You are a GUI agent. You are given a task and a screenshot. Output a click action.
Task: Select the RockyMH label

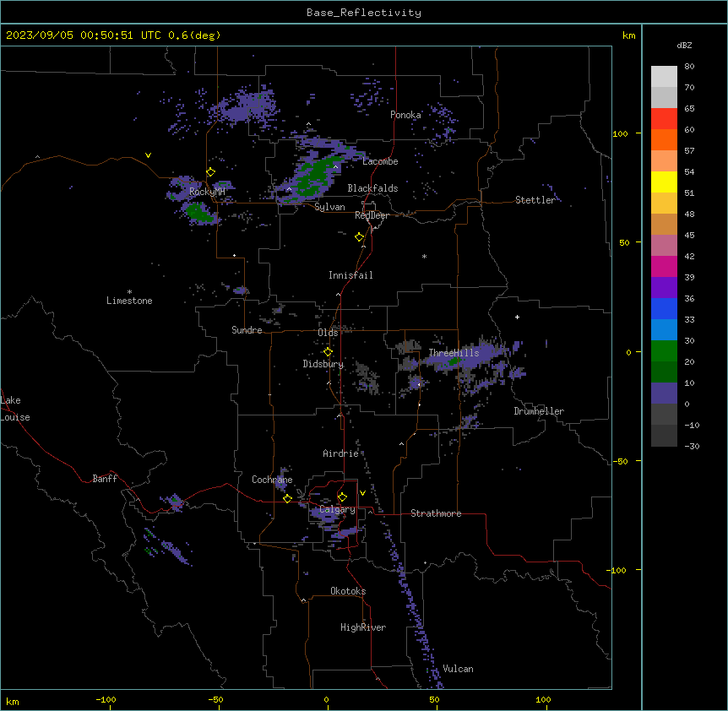click(207, 193)
